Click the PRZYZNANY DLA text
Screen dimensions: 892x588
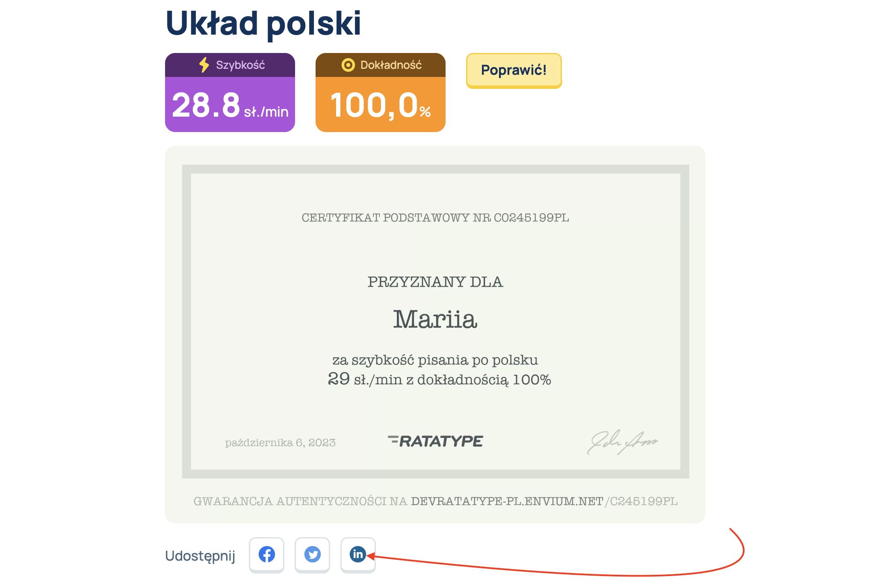435,282
